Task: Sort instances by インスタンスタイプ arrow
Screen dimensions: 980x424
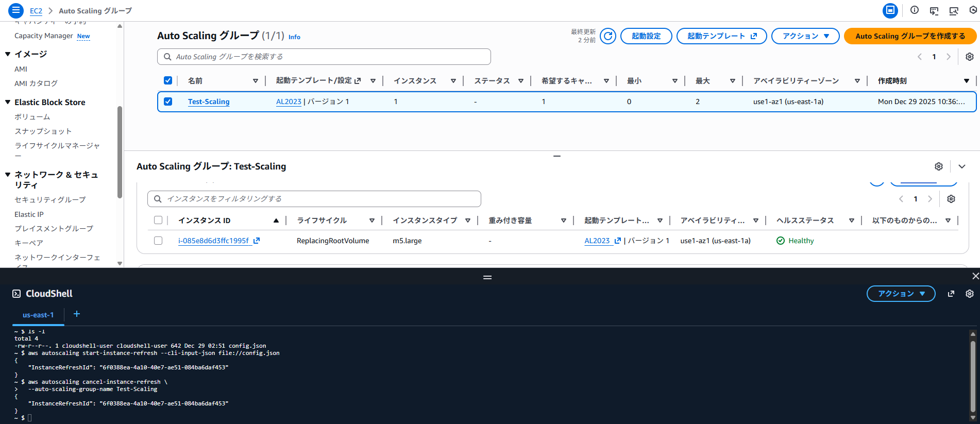Action: [468, 221]
